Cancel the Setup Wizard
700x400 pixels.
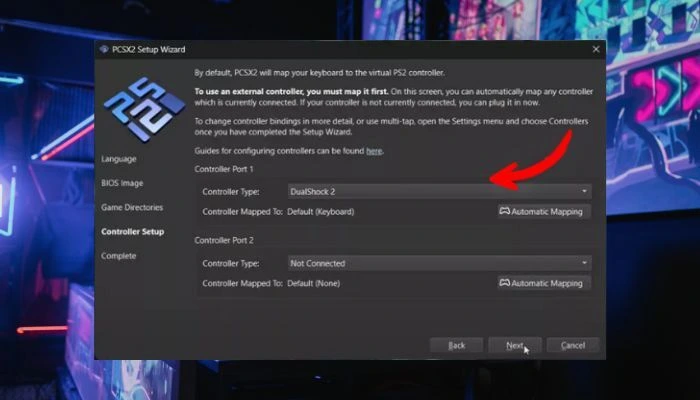pos(573,345)
